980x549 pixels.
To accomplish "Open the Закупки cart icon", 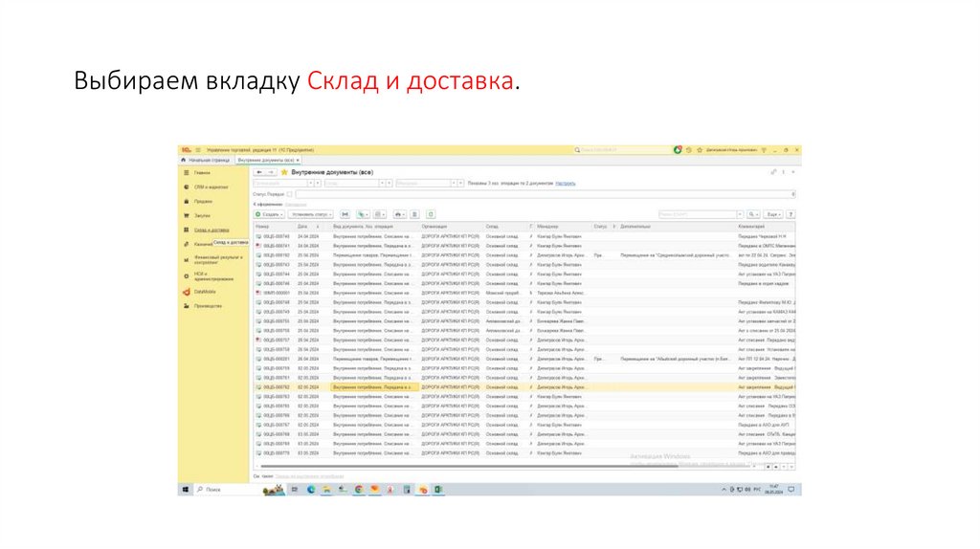I will click(187, 215).
